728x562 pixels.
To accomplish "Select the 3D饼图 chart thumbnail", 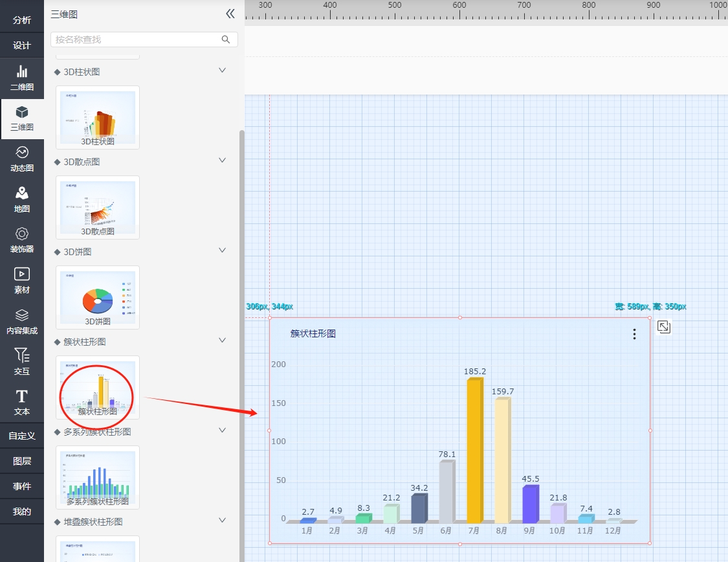I will 98,297.
